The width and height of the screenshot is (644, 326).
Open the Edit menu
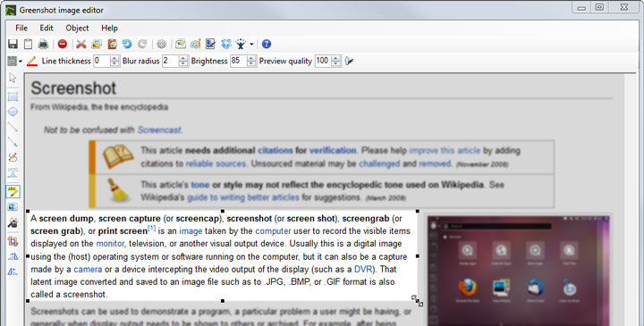point(47,28)
